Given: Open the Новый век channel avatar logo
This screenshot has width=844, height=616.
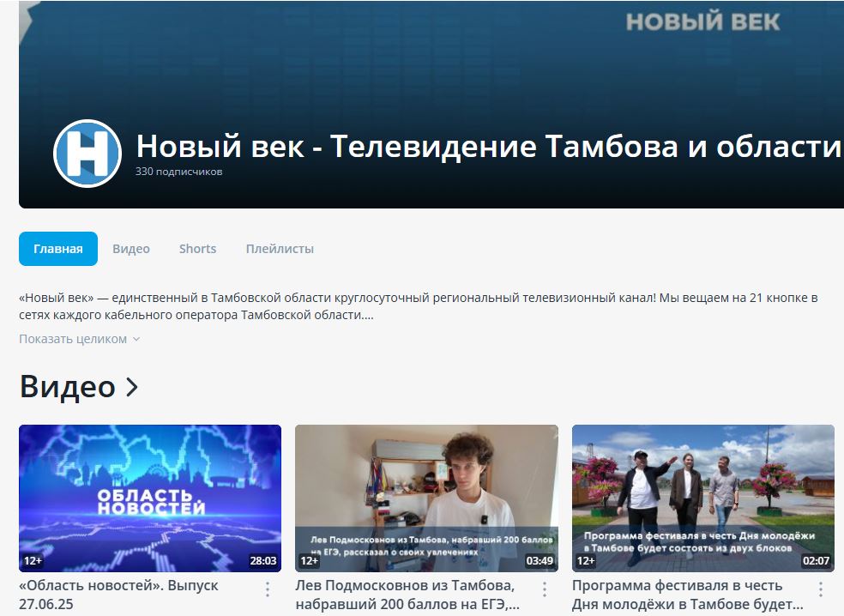Looking at the screenshot, I should [87, 153].
